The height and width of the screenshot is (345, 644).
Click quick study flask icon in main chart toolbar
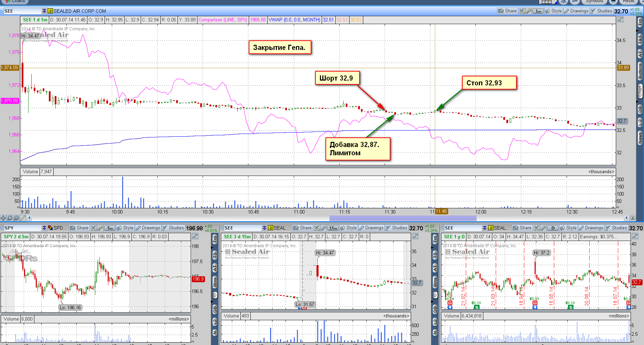coord(522,11)
